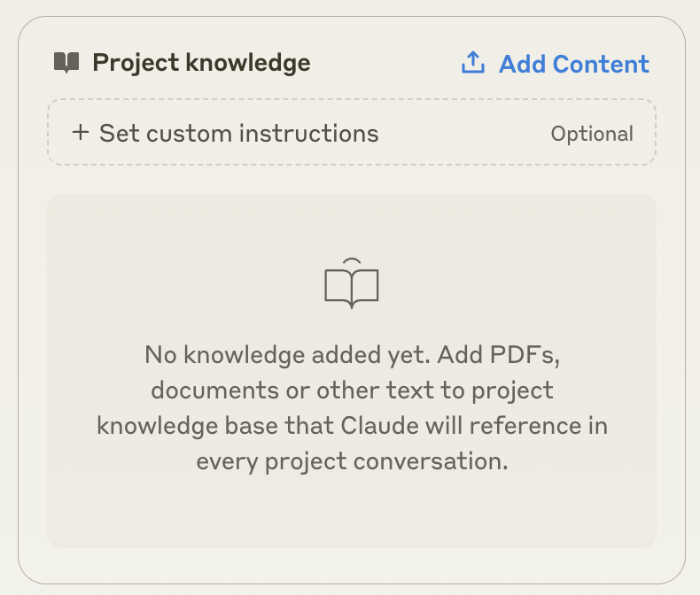The height and width of the screenshot is (595, 700).
Task: Click the plus icon for custom instructions
Action: coord(81,133)
